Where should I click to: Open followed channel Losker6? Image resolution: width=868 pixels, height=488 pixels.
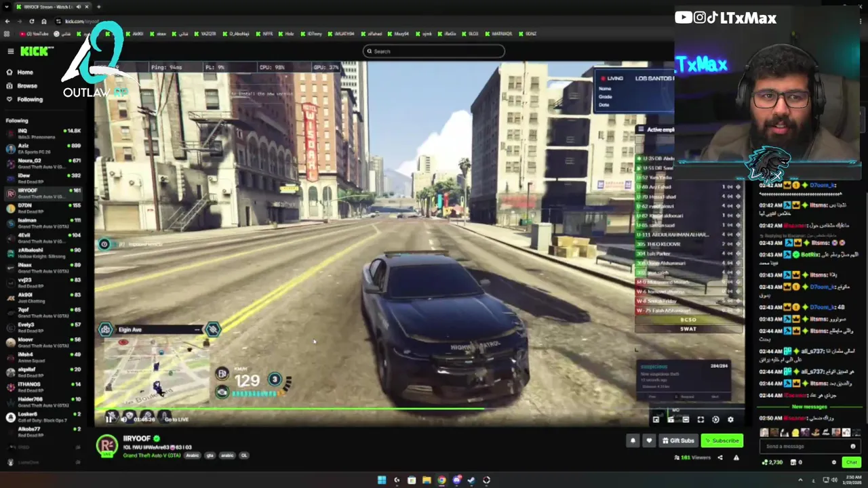[x=42, y=415]
